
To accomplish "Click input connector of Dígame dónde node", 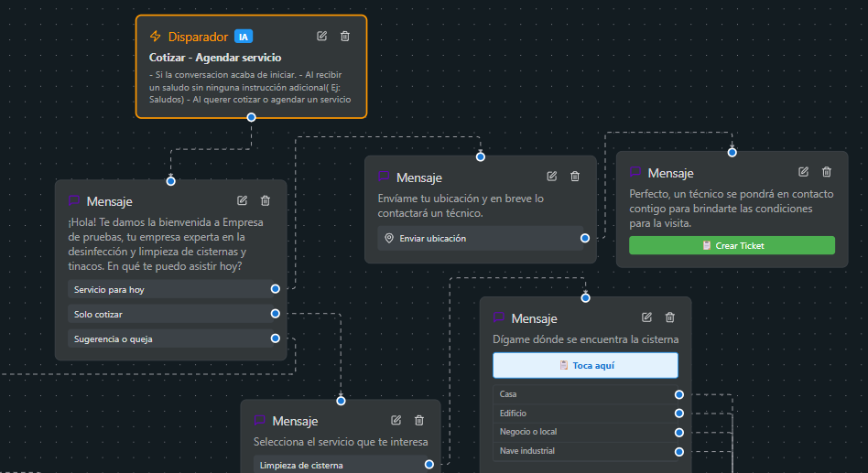I will point(585,298).
